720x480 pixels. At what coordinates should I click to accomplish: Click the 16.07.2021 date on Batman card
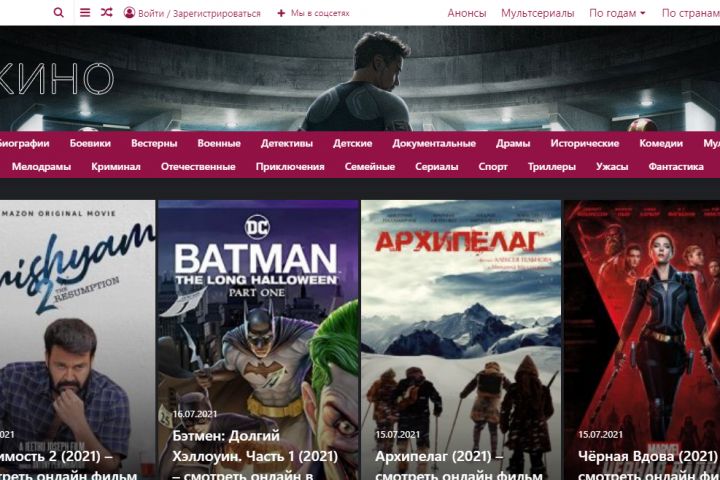195,414
